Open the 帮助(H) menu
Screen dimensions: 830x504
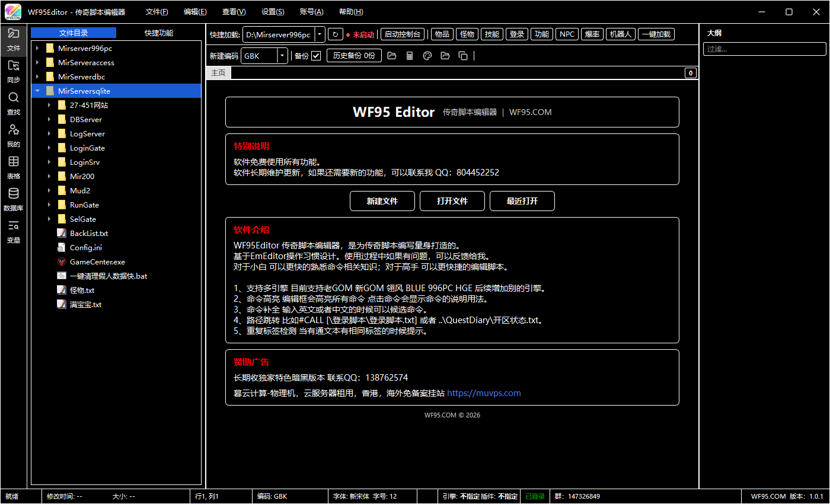(351, 12)
